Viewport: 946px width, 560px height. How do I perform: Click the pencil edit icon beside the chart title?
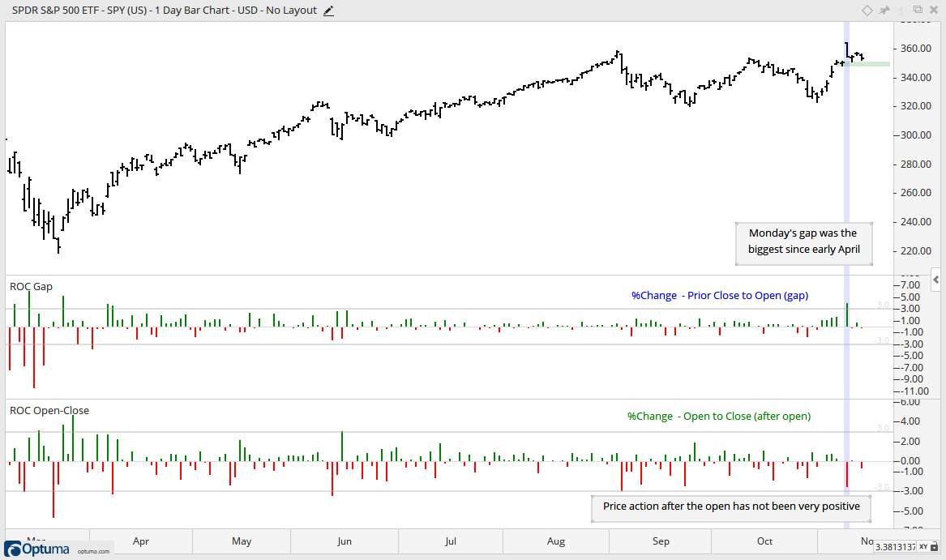pos(328,11)
